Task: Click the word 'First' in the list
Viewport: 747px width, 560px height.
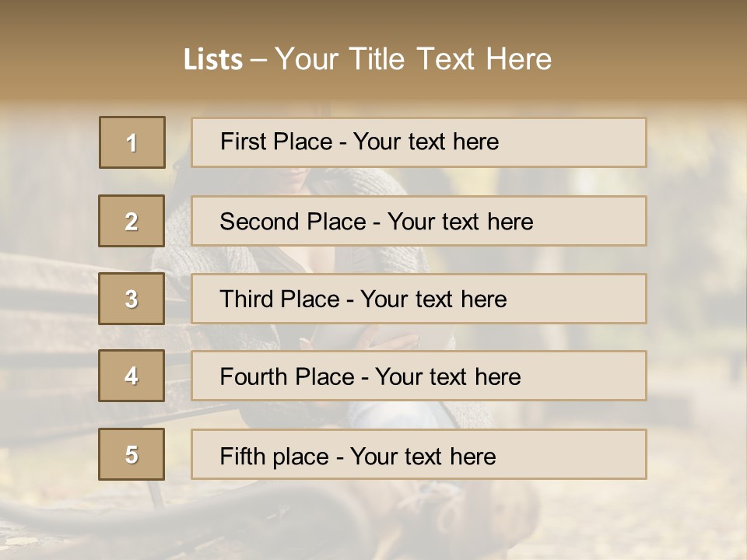Action: tap(240, 142)
